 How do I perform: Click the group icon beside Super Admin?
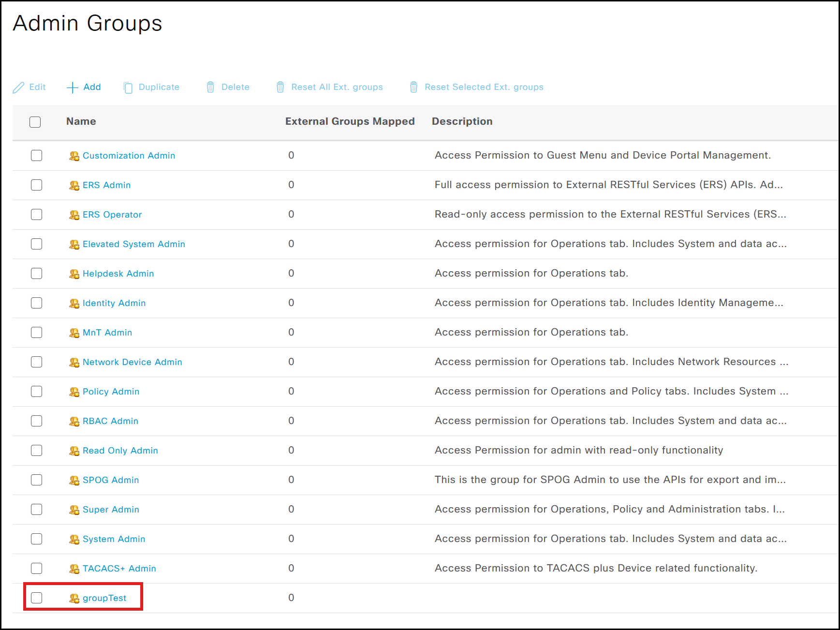[x=74, y=510]
